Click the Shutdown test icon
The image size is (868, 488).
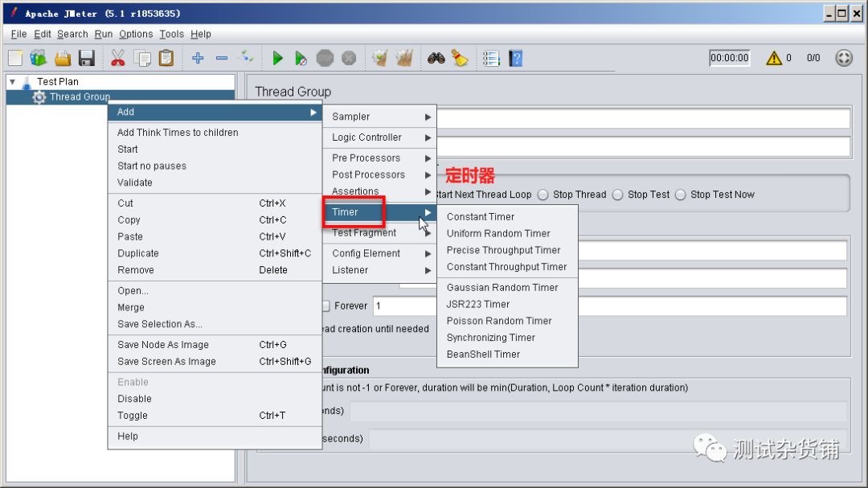(349, 58)
